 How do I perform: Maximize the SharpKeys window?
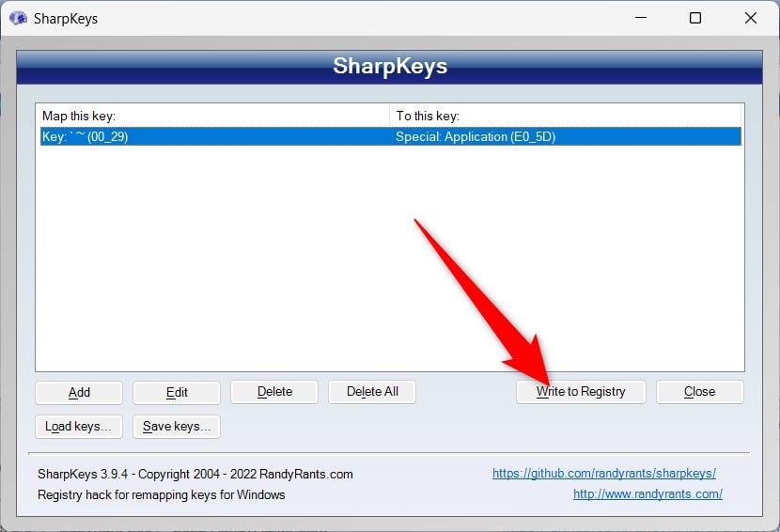[695, 18]
